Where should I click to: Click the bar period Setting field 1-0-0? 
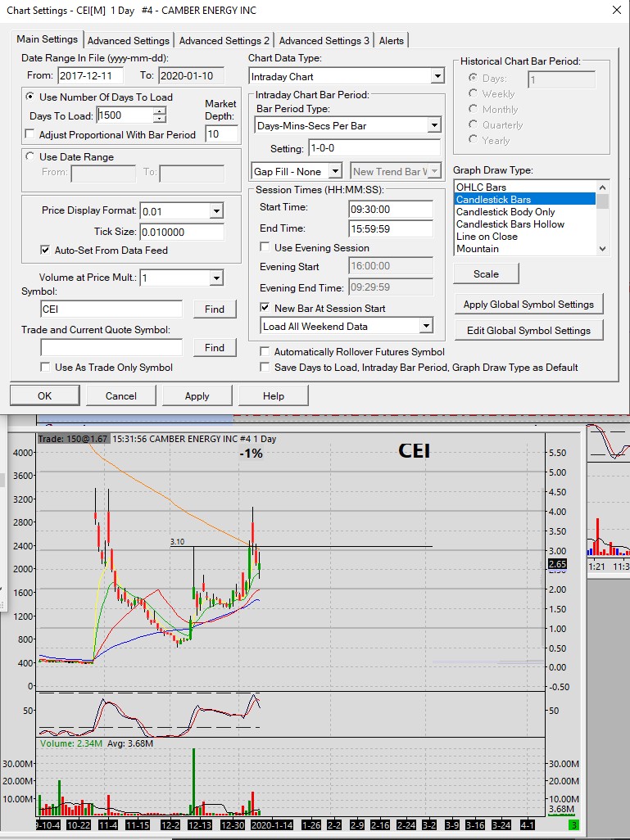[x=374, y=148]
